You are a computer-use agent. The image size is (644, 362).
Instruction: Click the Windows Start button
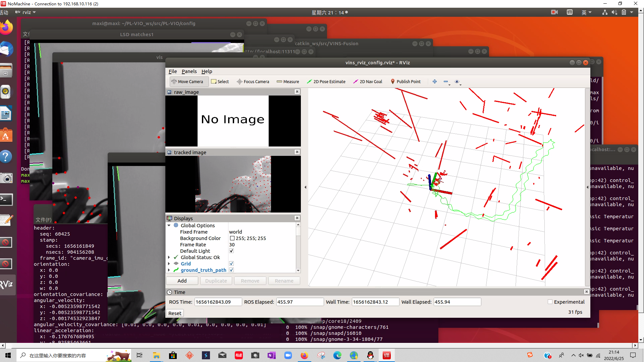8,355
